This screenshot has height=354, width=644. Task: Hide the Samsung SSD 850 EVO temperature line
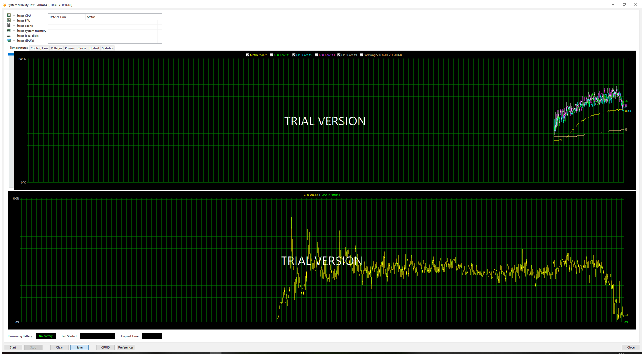[361, 55]
